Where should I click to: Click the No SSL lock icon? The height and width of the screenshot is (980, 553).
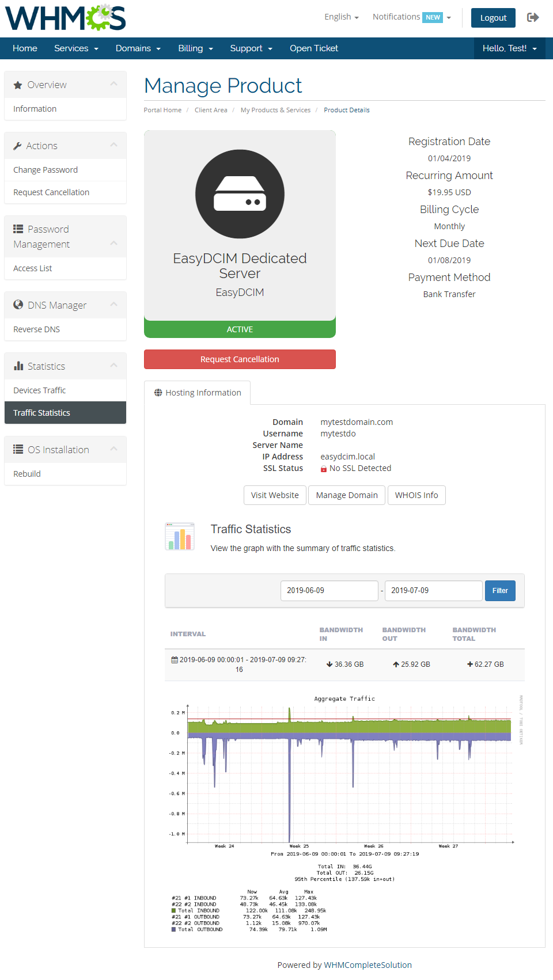(324, 469)
